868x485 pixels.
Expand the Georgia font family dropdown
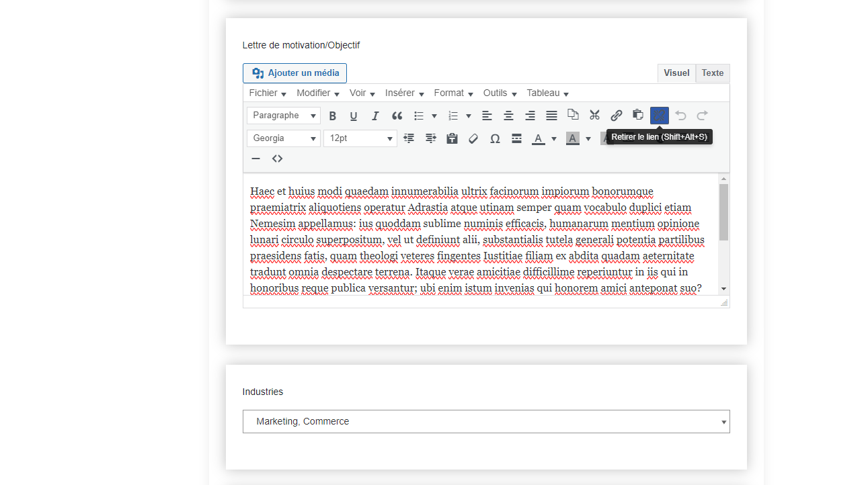click(x=283, y=138)
